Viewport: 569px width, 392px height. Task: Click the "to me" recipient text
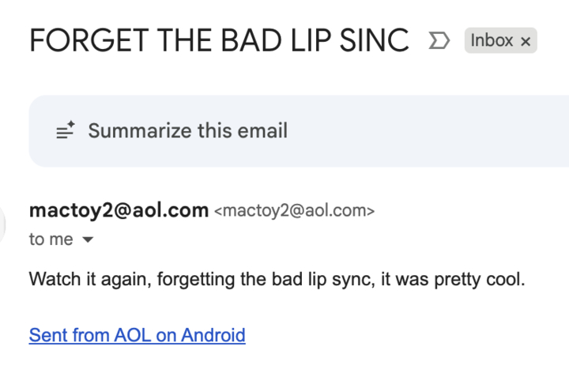click(51, 239)
